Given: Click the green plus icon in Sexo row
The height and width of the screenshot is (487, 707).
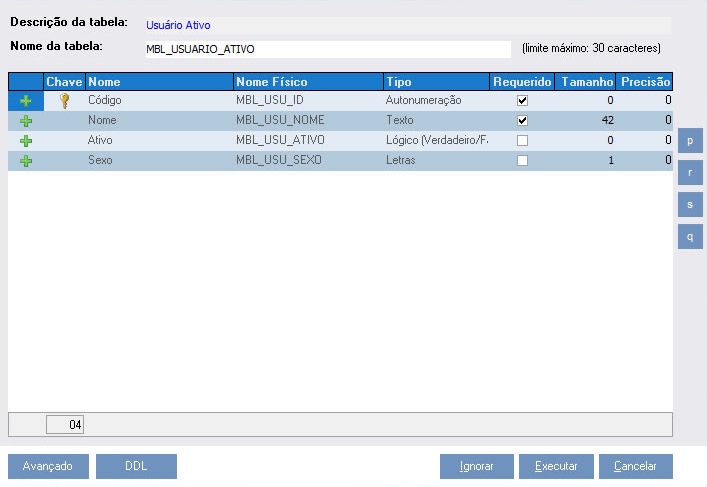Looking at the screenshot, I should click(x=26, y=161).
